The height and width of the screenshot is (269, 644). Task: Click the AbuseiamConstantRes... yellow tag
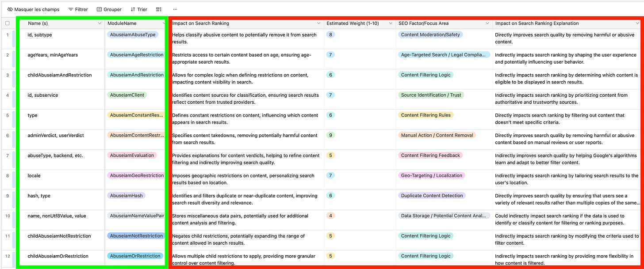point(137,115)
